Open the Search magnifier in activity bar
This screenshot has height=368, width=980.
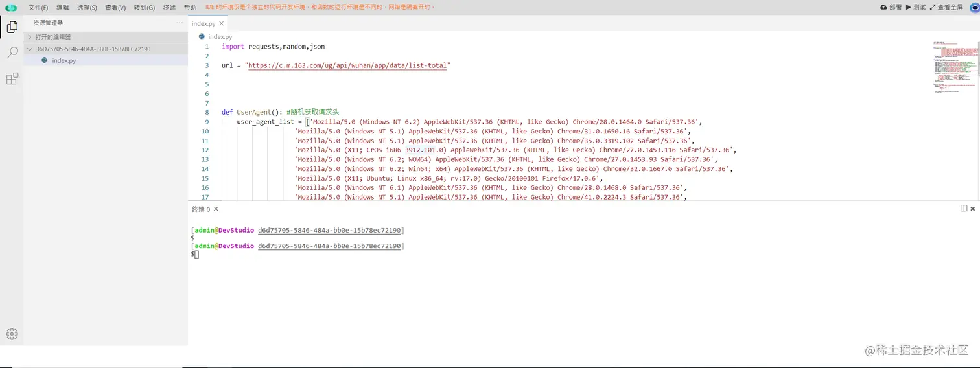(x=12, y=52)
